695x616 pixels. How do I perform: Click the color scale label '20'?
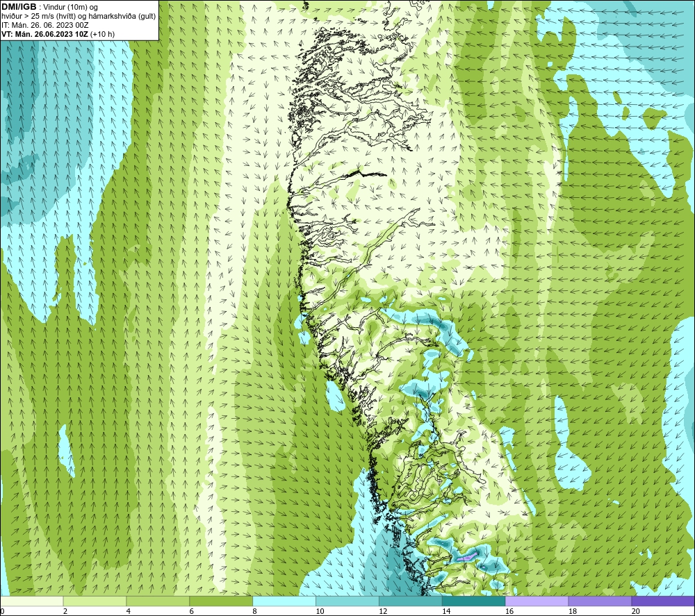pyautogui.click(x=636, y=611)
